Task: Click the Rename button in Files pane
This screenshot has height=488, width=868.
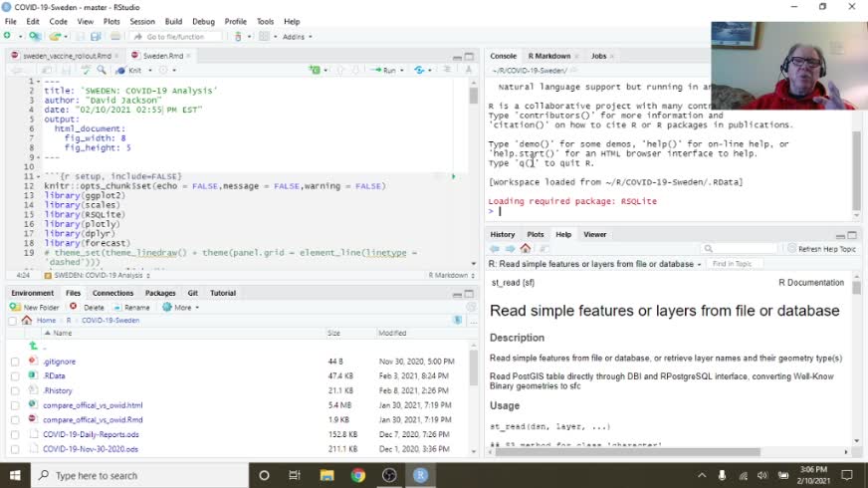Action: [131, 307]
